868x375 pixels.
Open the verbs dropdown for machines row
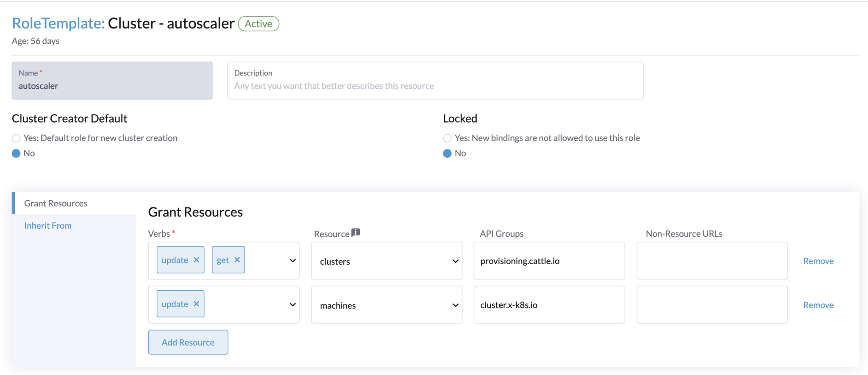click(292, 305)
